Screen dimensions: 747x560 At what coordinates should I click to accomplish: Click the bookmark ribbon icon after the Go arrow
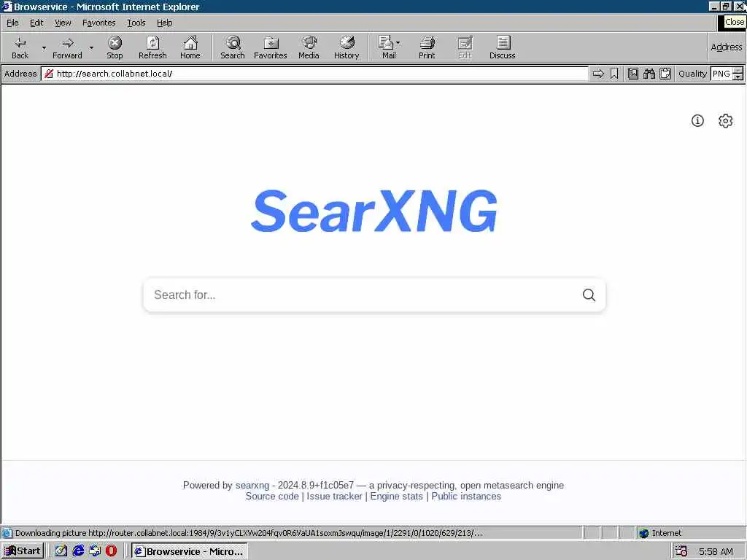click(x=614, y=74)
